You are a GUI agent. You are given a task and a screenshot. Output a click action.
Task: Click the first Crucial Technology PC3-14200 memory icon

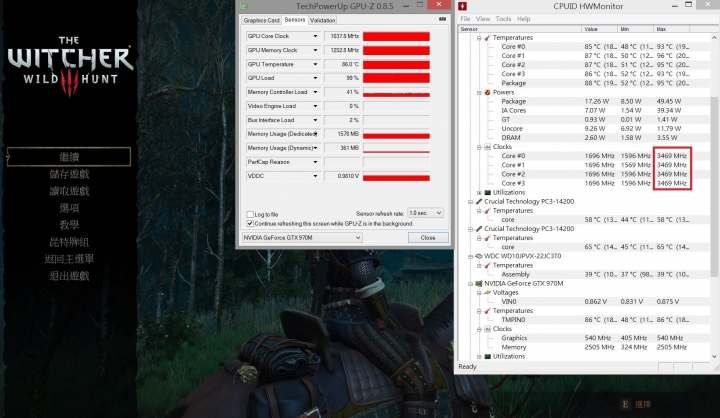[x=478, y=201]
